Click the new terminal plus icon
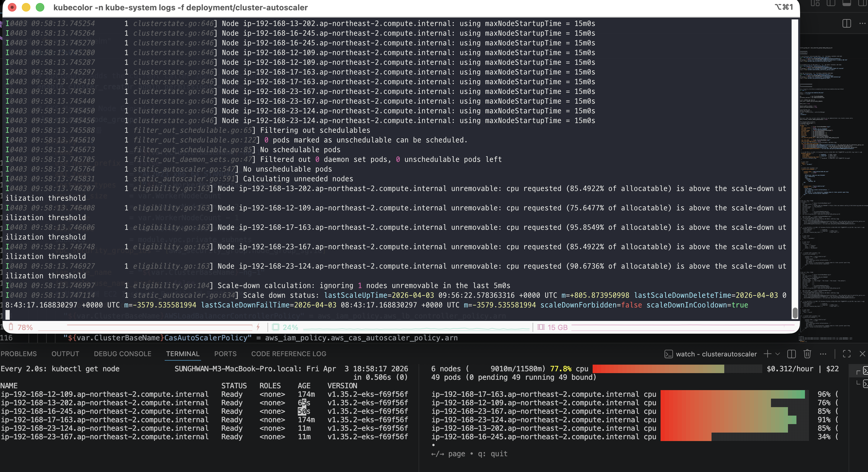The image size is (868, 472). 767,354
